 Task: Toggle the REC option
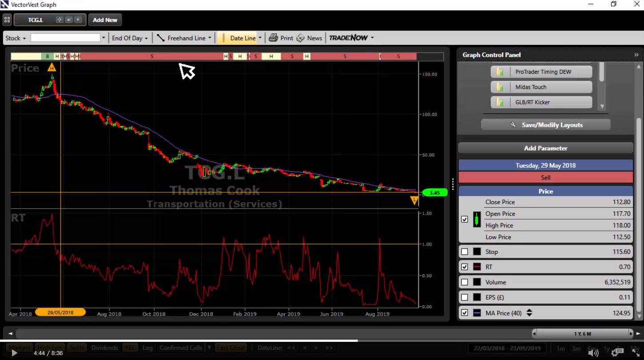[x=130, y=348]
